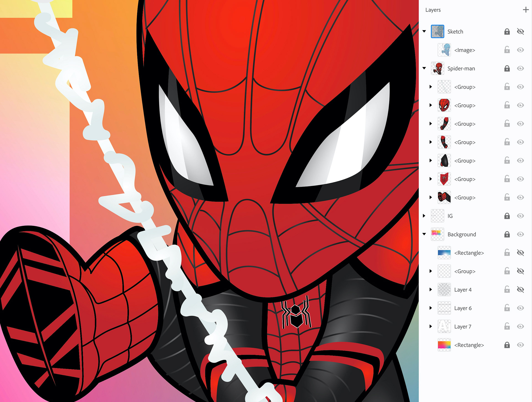The width and height of the screenshot is (532, 402).
Task: Collapse the Background layer group
Action: [x=424, y=234]
